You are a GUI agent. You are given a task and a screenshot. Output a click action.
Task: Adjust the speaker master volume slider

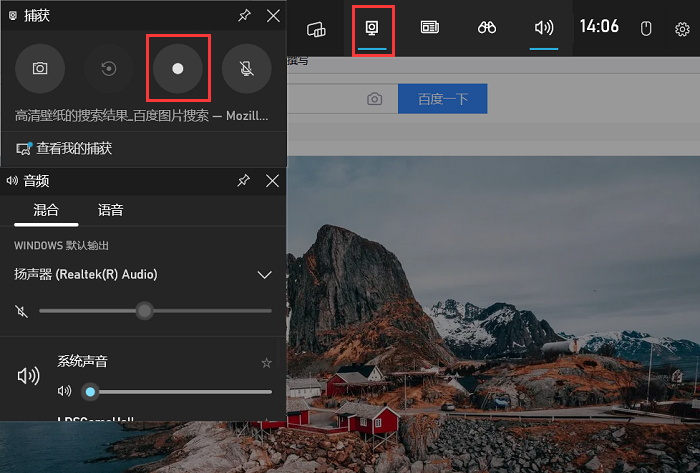click(x=155, y=311)
